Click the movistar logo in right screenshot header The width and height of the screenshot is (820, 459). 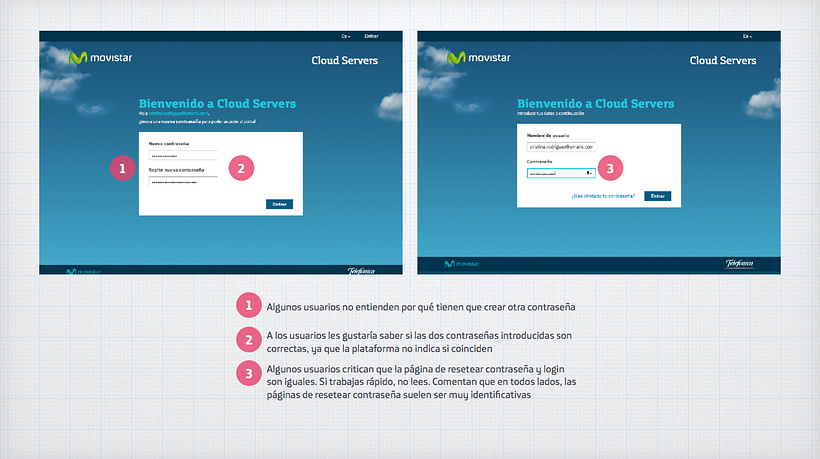[479, 58]
